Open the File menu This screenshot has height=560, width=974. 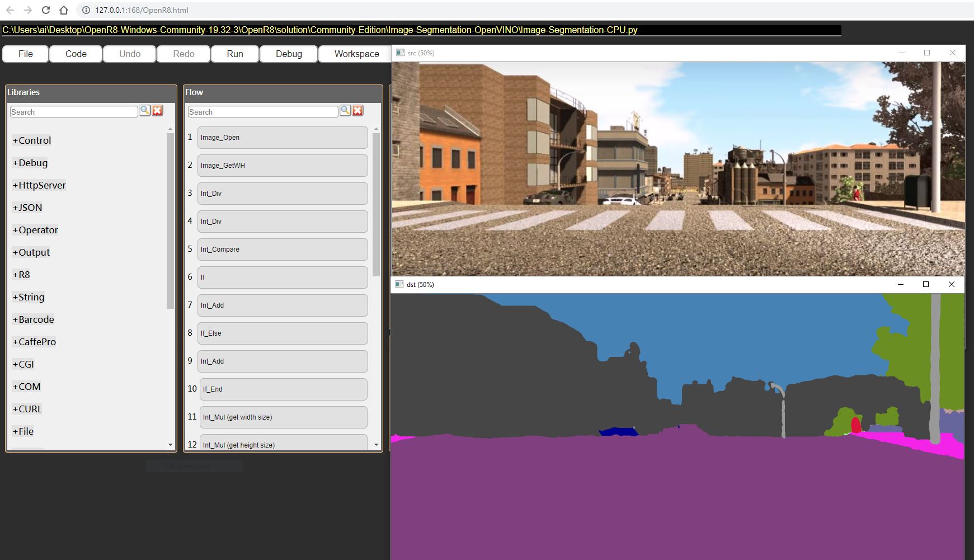click(x=26, y=54)
